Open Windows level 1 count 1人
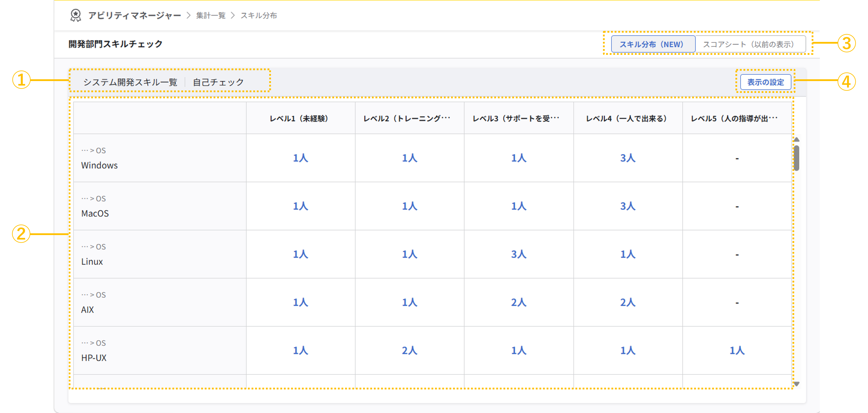Viewport: 868px width, 413px height. pos(300,158)
